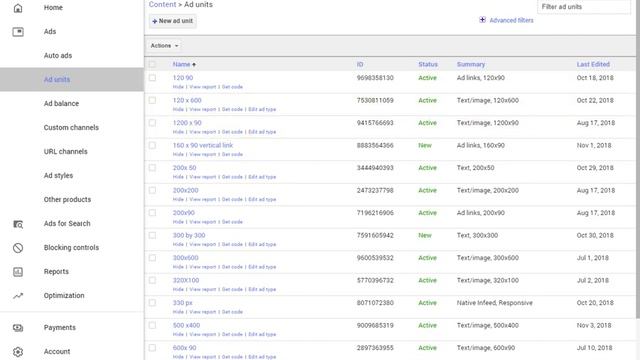Viewport: 640px width, 360px height.
Task: Open Optimization menu item
Action: (x=64, y=296)
